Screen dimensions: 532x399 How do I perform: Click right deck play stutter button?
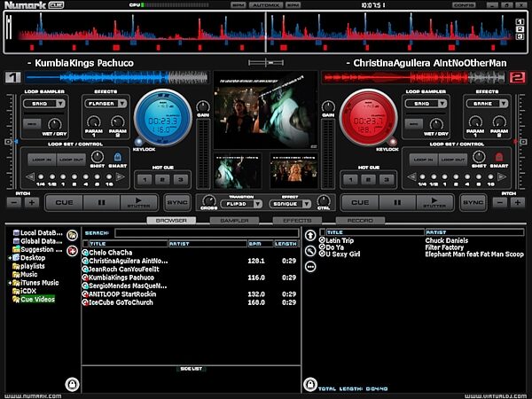pos(434,202)
